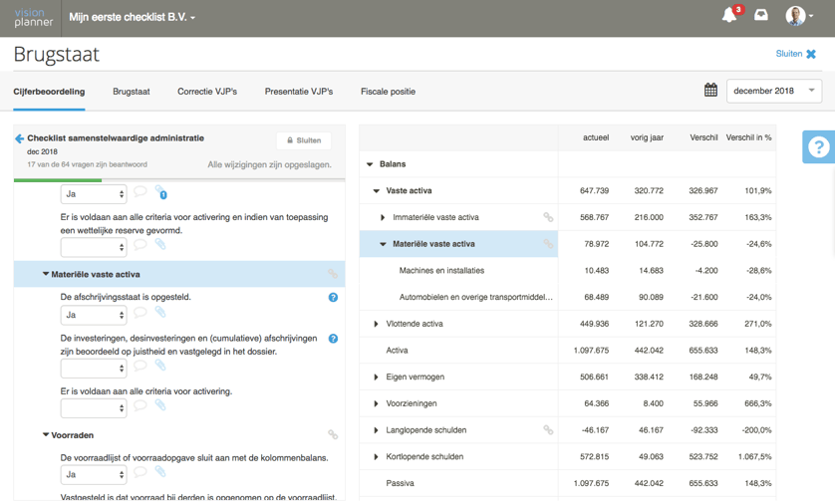
Task: Collapse the Materiële vaste activa checklist section
Action: pos(46,274)
